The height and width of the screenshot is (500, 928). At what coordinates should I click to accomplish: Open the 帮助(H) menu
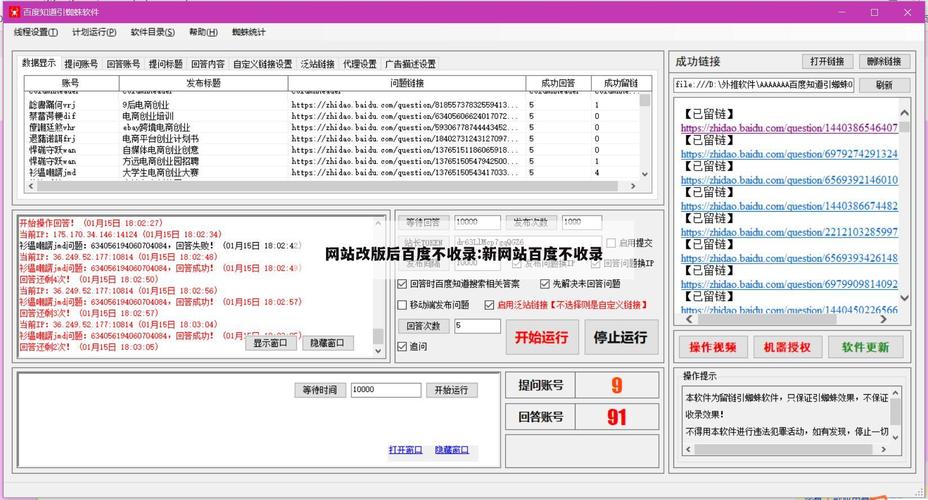pos(204,33)
